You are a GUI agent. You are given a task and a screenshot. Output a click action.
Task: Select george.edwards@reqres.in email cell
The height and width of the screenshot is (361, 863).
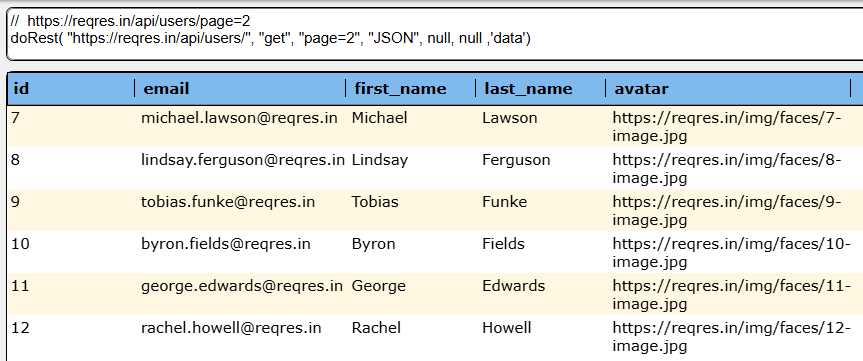click(x=242, y=286)
